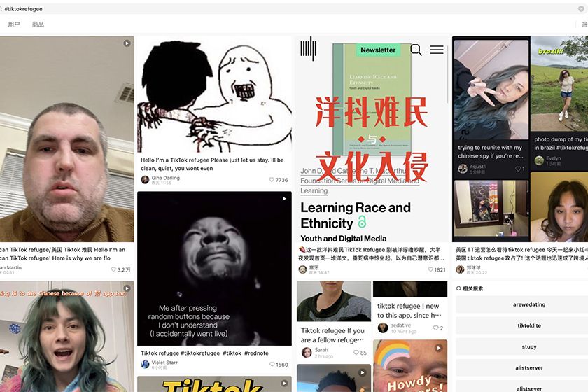The image size is (588, 392).
Task: Click the magnifier icon beside 相关搜索
Action: coord(458,288)
